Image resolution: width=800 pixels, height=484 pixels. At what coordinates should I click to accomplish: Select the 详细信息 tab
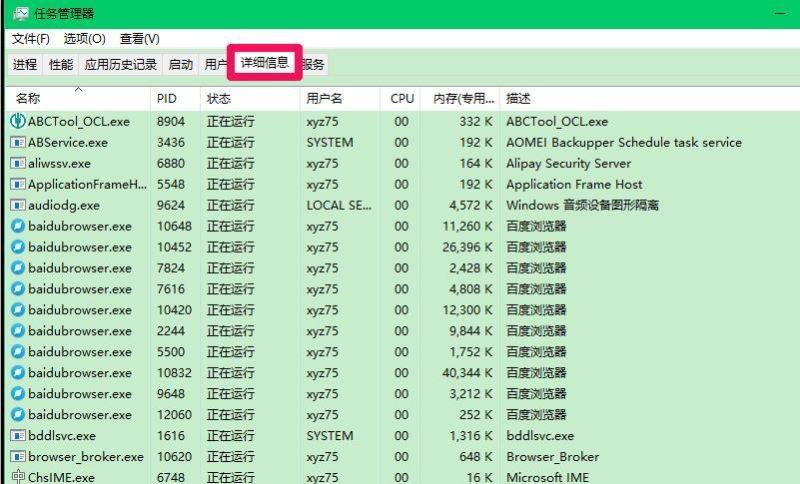coord(264,63)
